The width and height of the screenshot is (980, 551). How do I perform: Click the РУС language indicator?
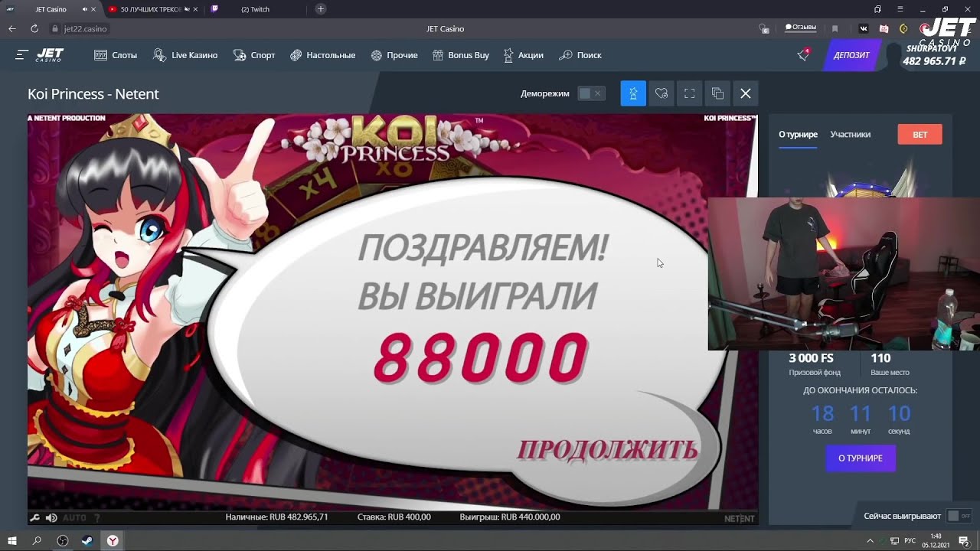click(x=910, y=540)
